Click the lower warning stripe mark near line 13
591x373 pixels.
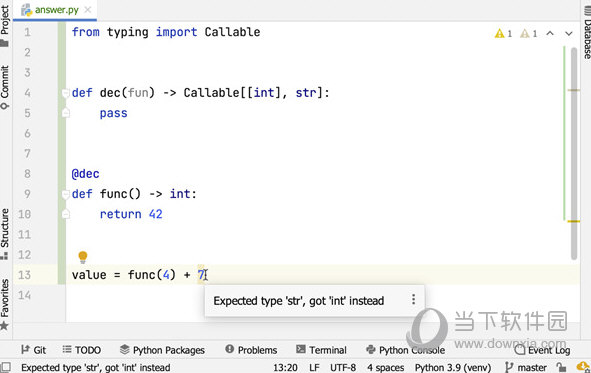click(x=573, y=221)
